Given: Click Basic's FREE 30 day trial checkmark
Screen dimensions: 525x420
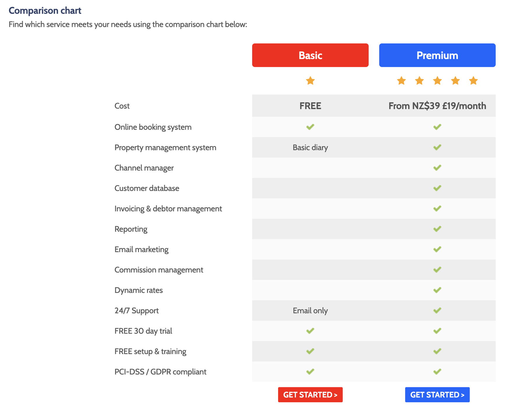Looking at the screenshot, I should tap(310, 331).
